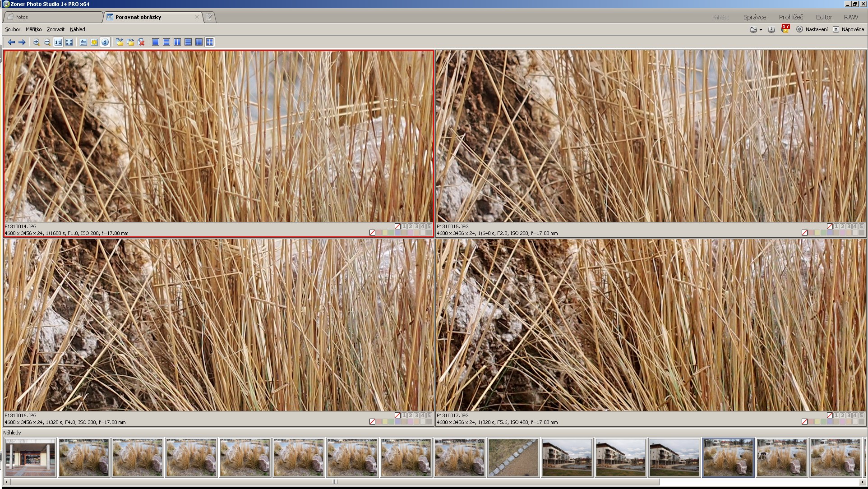Toggle the histogram display icon
Image resolution: width=868 pixels, height=489 pixels.
[x=83, y=42]
